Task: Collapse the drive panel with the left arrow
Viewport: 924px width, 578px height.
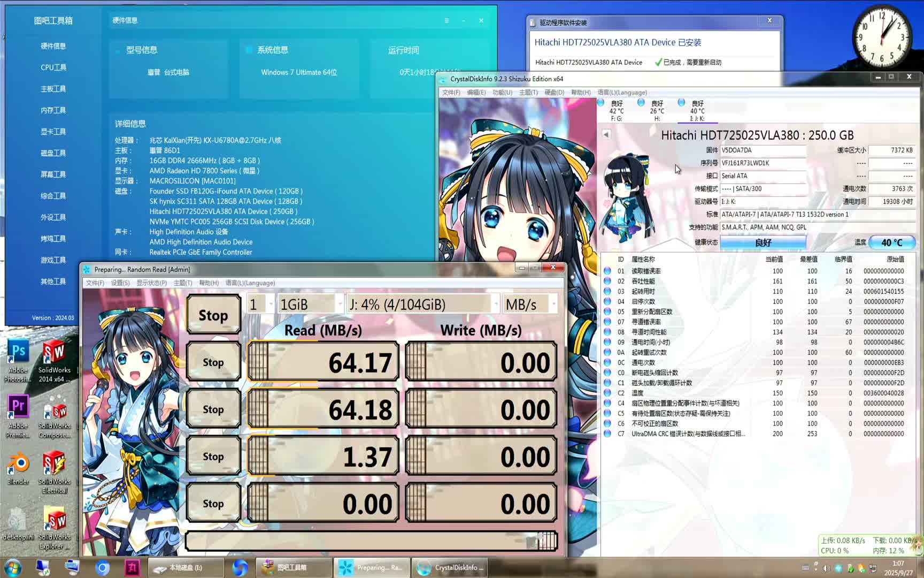Action: coord(605,134)
